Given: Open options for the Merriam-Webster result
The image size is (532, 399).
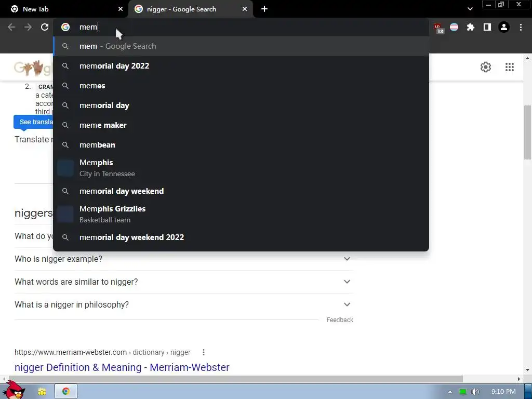Looking at the screenshot, I should tap(204, 352).
